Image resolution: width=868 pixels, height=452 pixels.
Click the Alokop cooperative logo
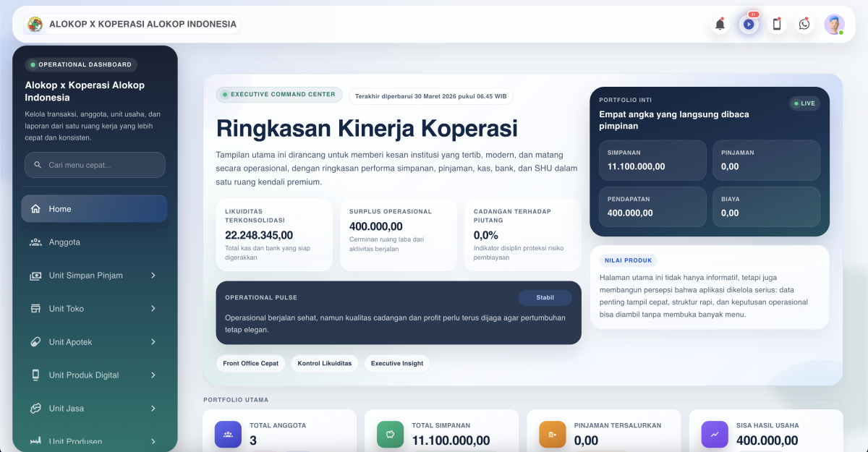(35, 25)
